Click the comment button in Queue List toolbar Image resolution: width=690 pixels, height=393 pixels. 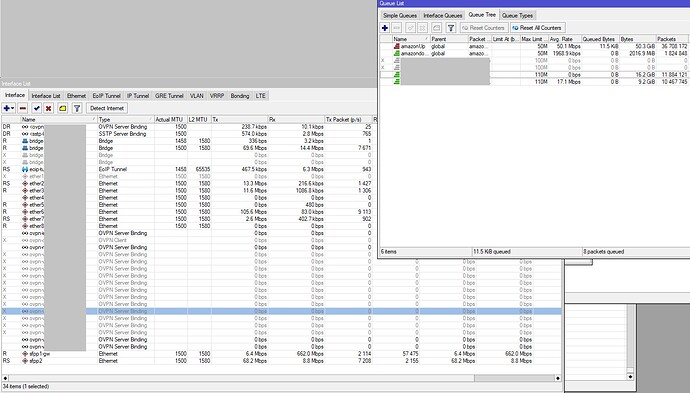[436, 28]
